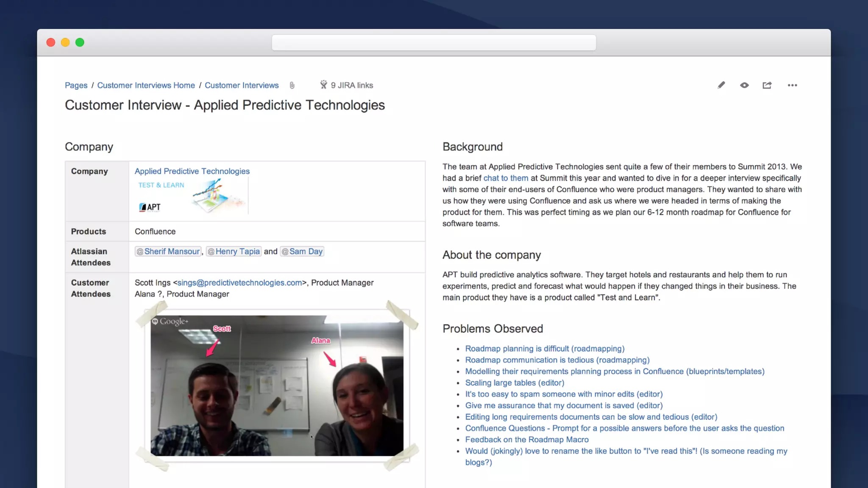Open Customer Interviews Home breadcrumb

[146, 85]
